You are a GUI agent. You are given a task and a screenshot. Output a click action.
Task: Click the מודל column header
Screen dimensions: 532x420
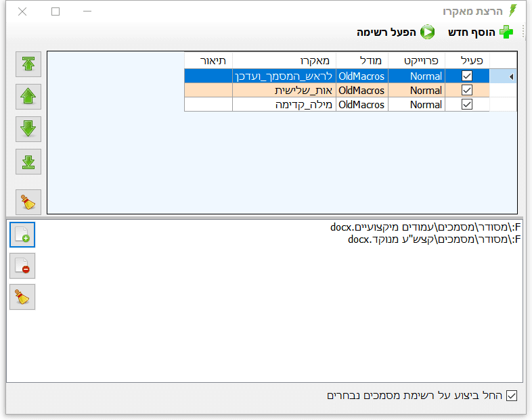click(362, 61)
